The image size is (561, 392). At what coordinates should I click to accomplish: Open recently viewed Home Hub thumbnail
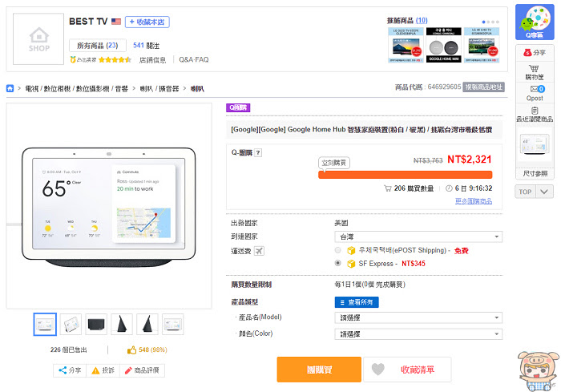(x=535, y=144)
